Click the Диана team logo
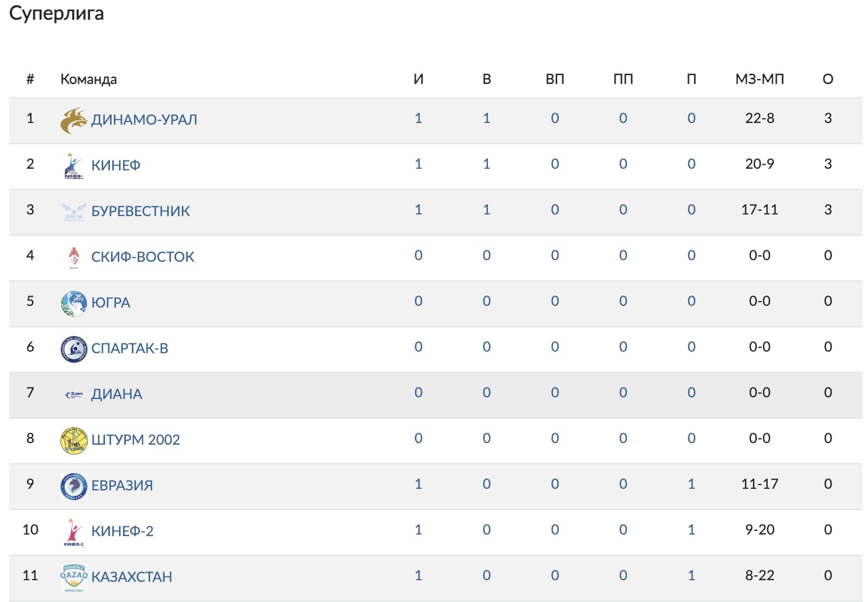 (74, 395)
